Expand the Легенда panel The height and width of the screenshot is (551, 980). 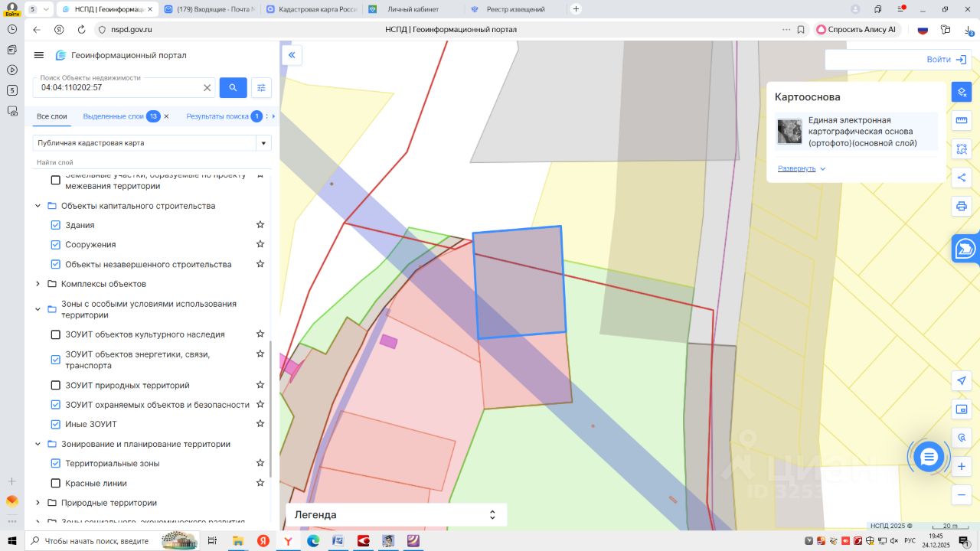[x=492, y=515]
